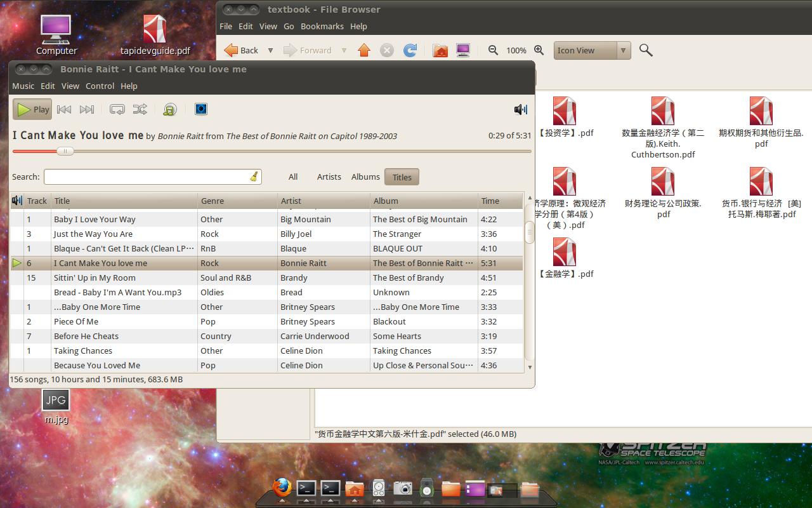Sort track list by Album column
Image resolution: width=812 pixels, height=508 pixels.
point(424,201)
